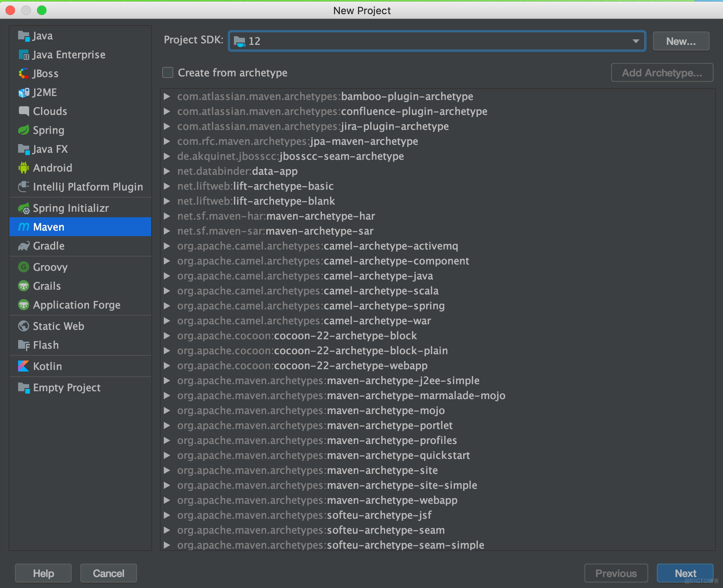Expand bamboo-plugin-archetype node
Screen dimensions: 723x588
pos(167,96)
